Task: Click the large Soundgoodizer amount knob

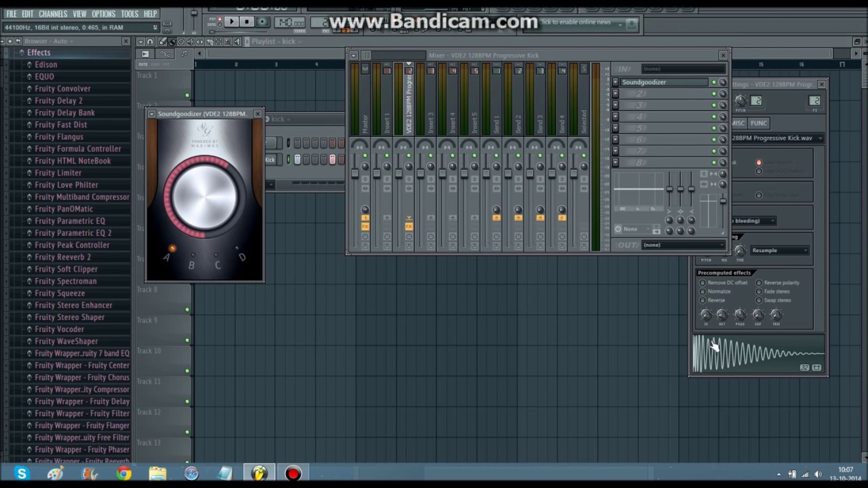Action: [205, 197]
